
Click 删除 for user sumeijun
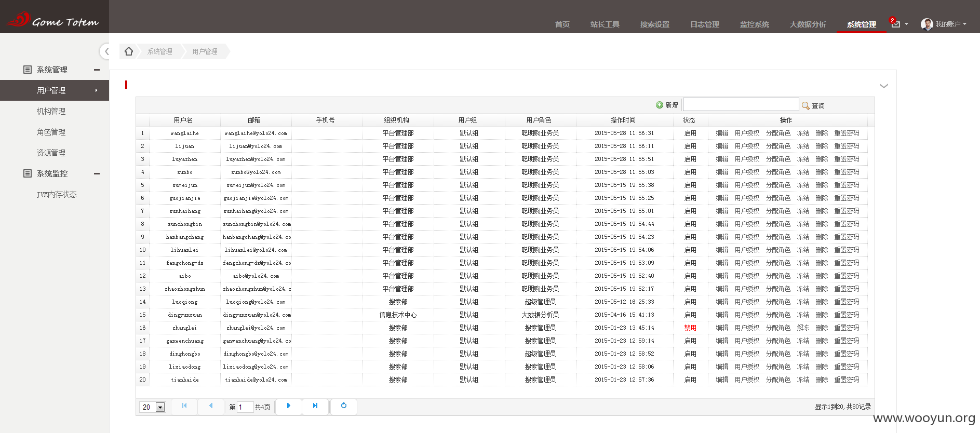[822, 185]
